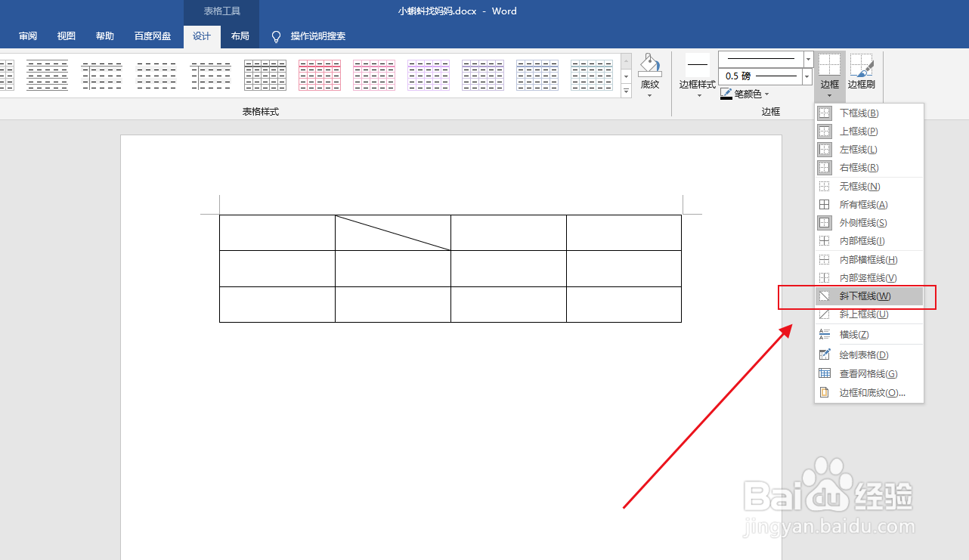Apply 左框线 left border icon
This screenshot has height=560, width=969.
[x=825, y=150]
